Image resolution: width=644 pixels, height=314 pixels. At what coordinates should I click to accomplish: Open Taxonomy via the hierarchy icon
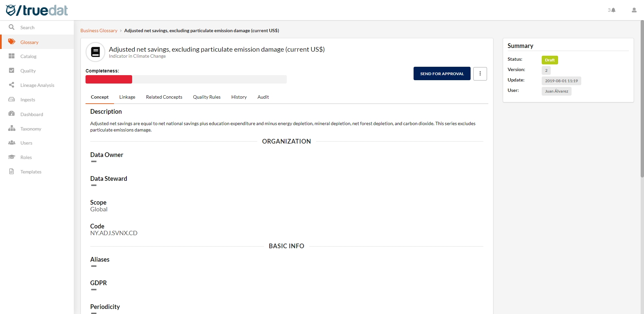point(11,128)
